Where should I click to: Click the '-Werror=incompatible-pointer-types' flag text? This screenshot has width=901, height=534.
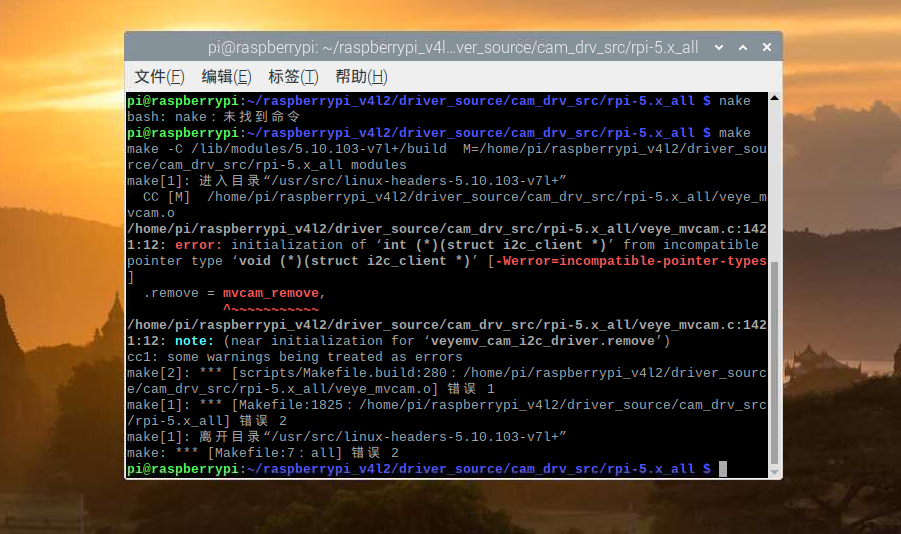click(631, 261)
